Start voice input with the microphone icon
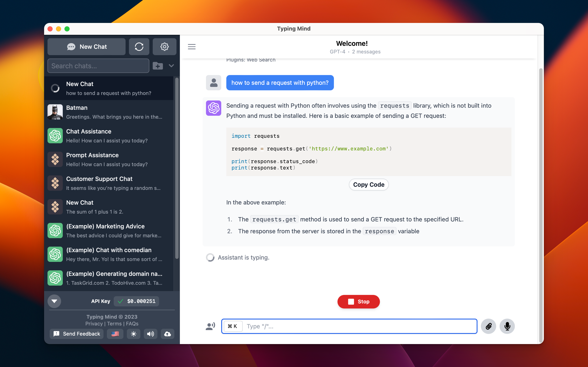588x367 pixels. point(507,326)
